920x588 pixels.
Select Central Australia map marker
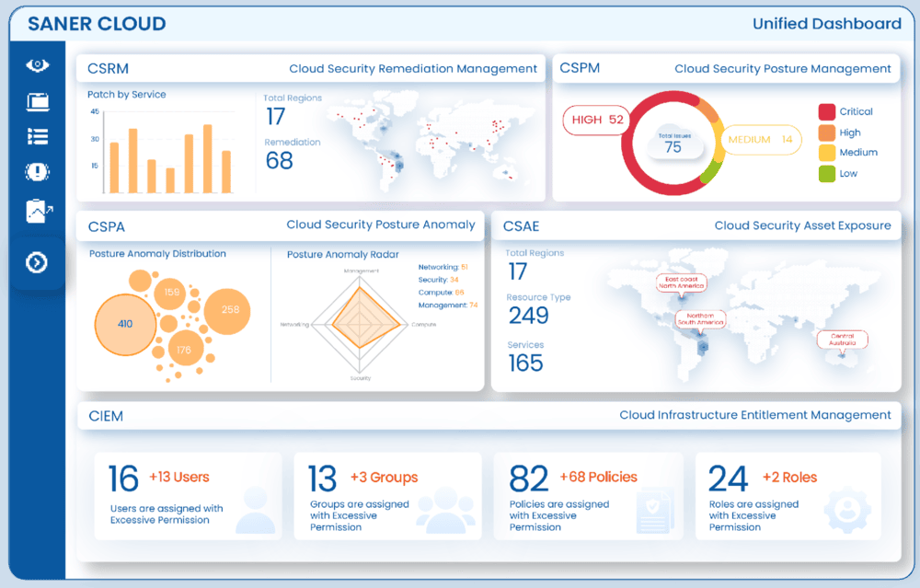pyautogui.click(x=842, y=340)
